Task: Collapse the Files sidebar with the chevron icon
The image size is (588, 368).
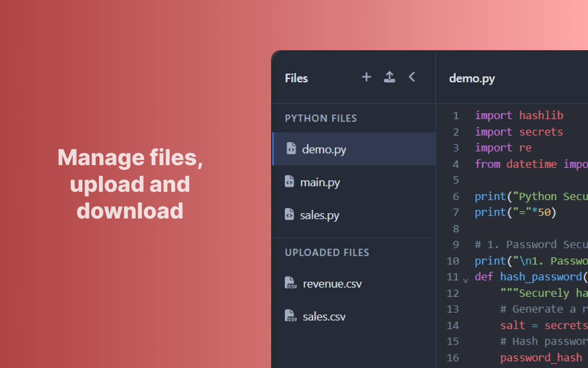Action: click(x=412, y=77)
